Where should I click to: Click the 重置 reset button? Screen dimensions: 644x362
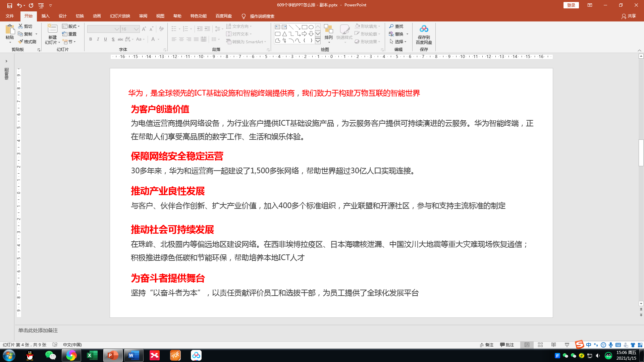point(69,34)
